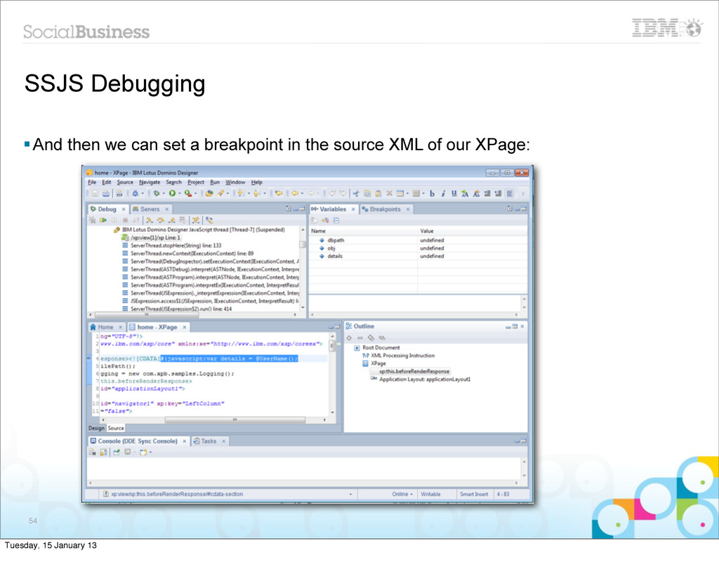Click the Bold formatting toolbar icon
Viewport: 719px width, 588px height.
click(x=432, y=194)
